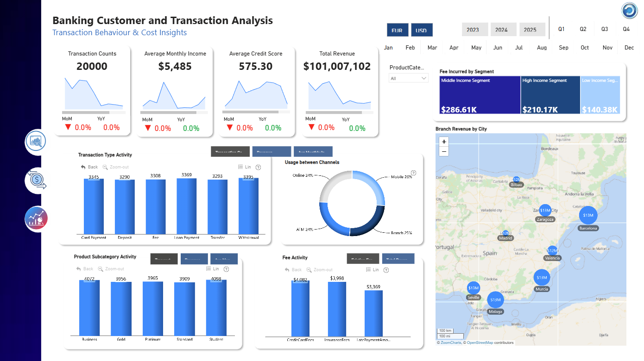Select the Dec month filter
This screenshot has height=361, width=644.
tap(629, 48)
